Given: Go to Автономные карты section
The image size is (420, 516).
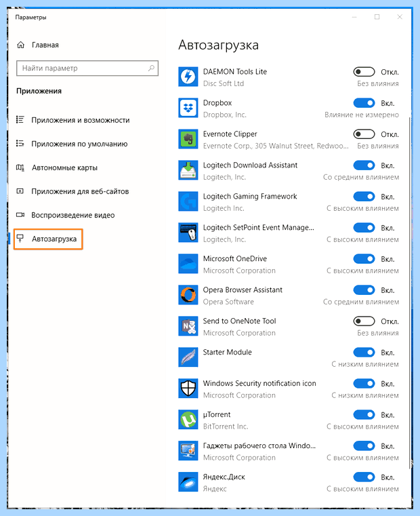Looking at the screenshot, I should [64, 168].
